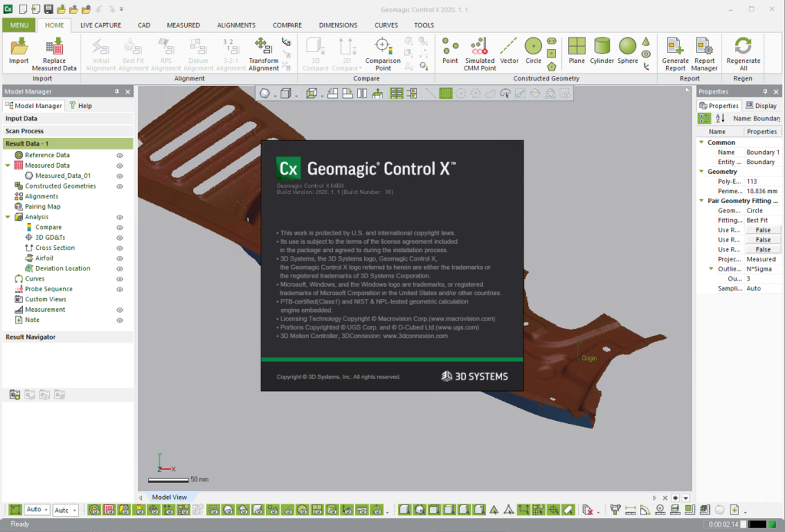
Task: Click the categorized view icon in Properties
Action: (705, 118)
